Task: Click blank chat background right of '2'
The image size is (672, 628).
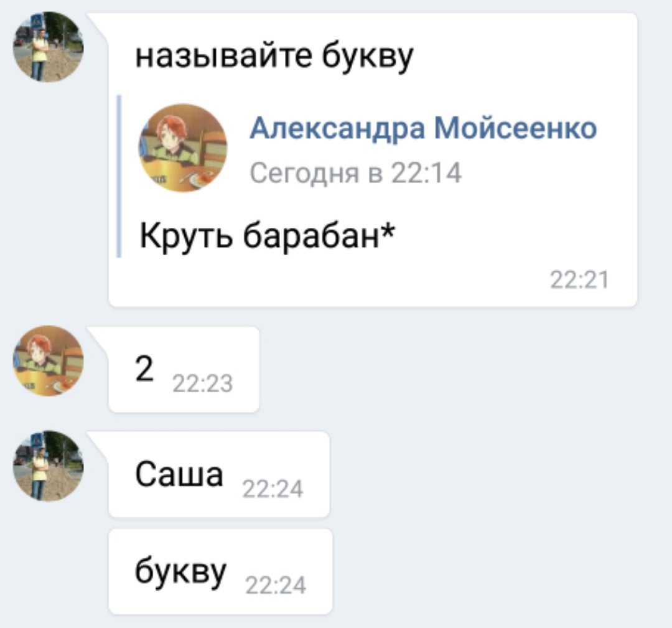Action: tap(463, 369)
